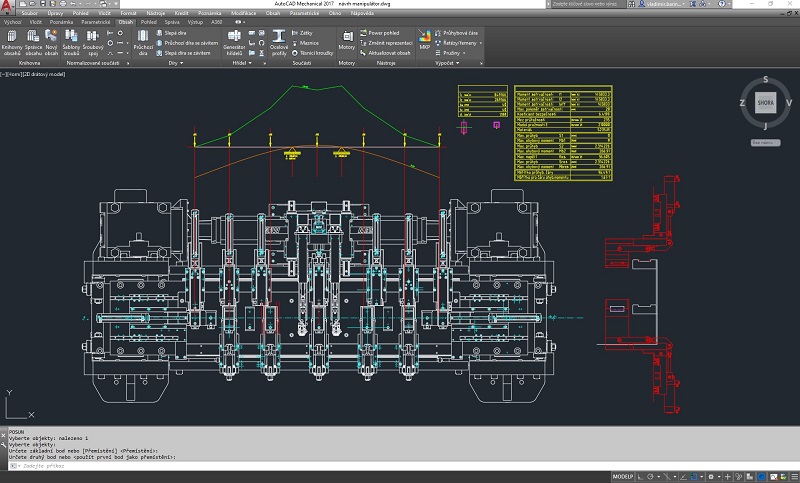Screen dimensions: 800x483
Task: Click Aktualizovat obsah button
Action: (x=389, y=52)
